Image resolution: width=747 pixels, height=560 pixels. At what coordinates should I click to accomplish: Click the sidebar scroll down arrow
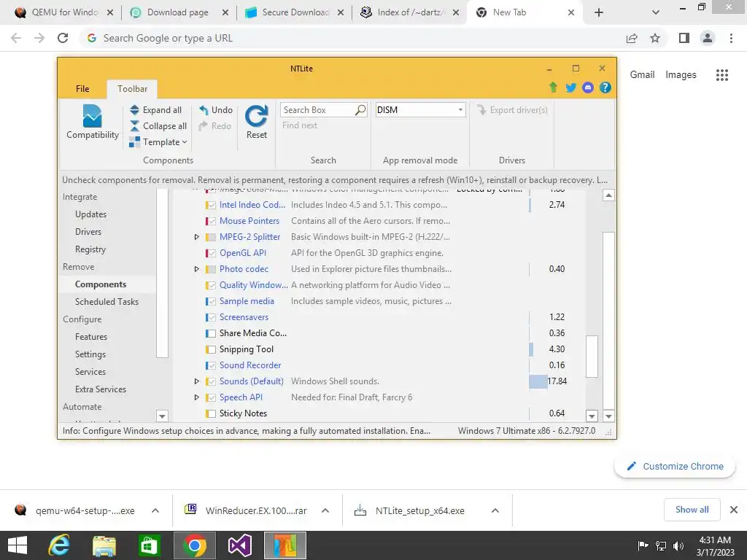click(162, 416)
